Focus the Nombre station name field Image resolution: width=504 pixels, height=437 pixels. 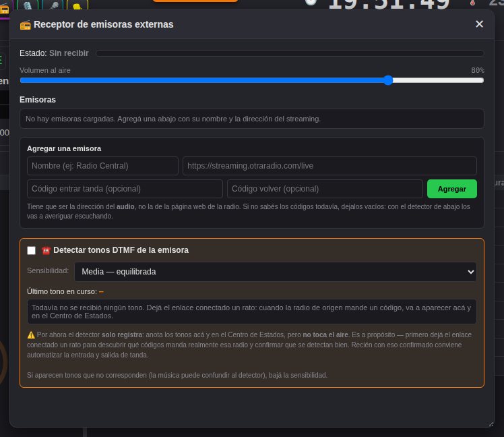[x=102, y=166]
